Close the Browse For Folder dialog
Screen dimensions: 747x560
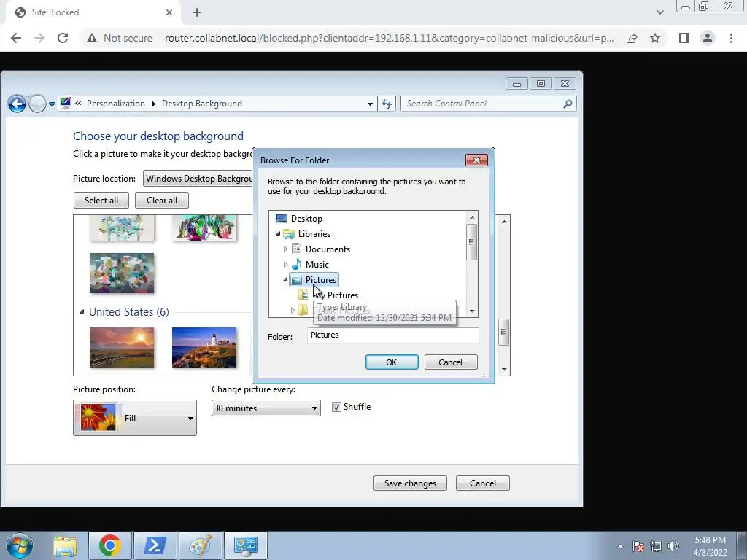pos(476,160)
